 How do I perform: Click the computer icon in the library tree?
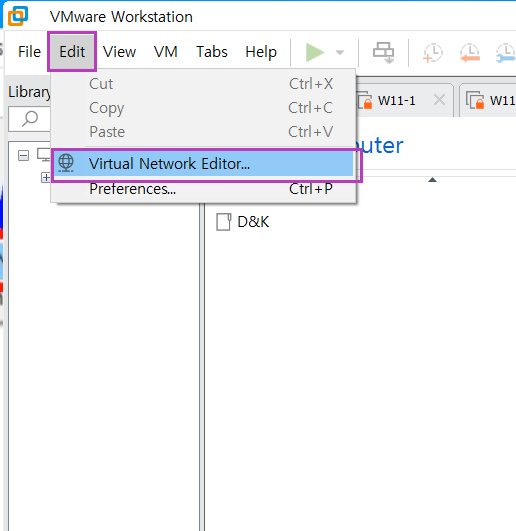(x=44, y=155)
